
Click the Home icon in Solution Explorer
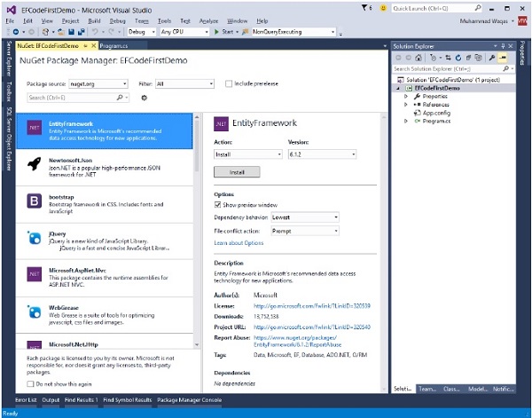tap(419, 58)
